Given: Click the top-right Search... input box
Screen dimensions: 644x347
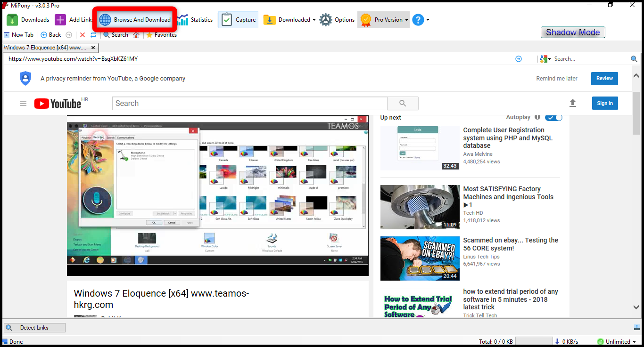Looking at the screenshot, I should point(591,59).
